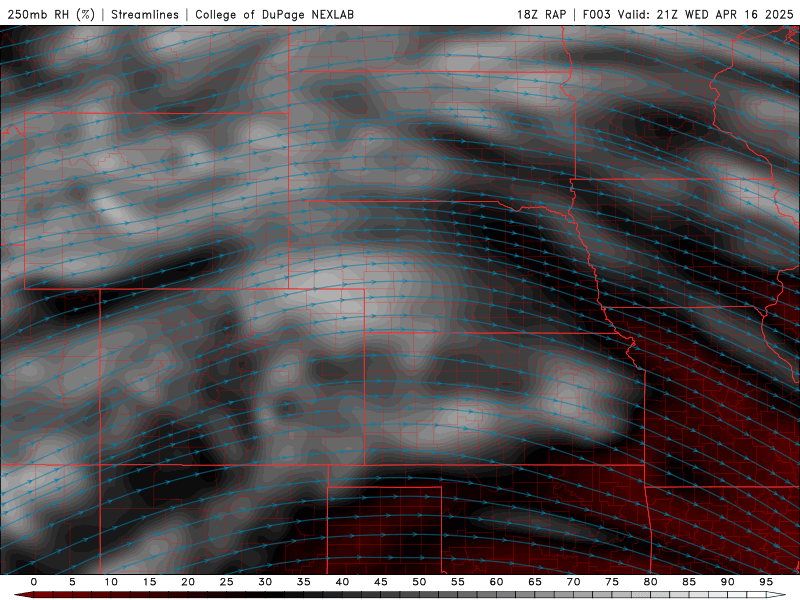Screen dimensions: 800x600
Task: Click the "18Z RAP" model run label
Action: 541,14
